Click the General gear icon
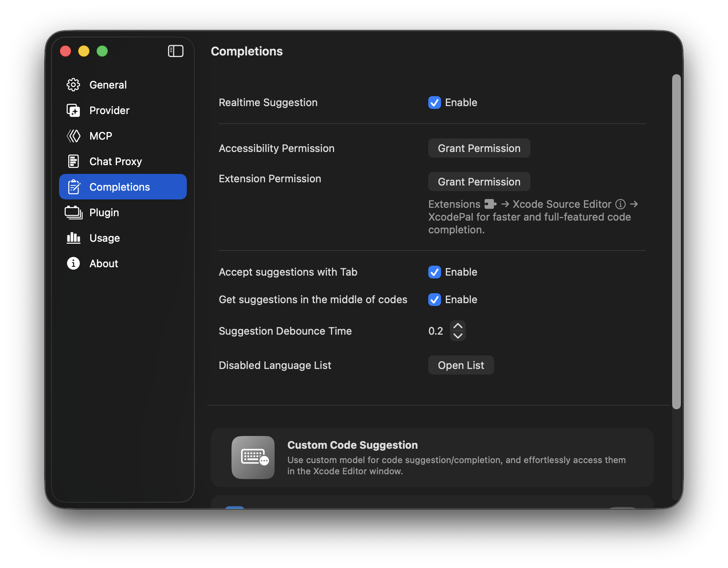The width and height of the screenshot is (728, 568). 73,85
